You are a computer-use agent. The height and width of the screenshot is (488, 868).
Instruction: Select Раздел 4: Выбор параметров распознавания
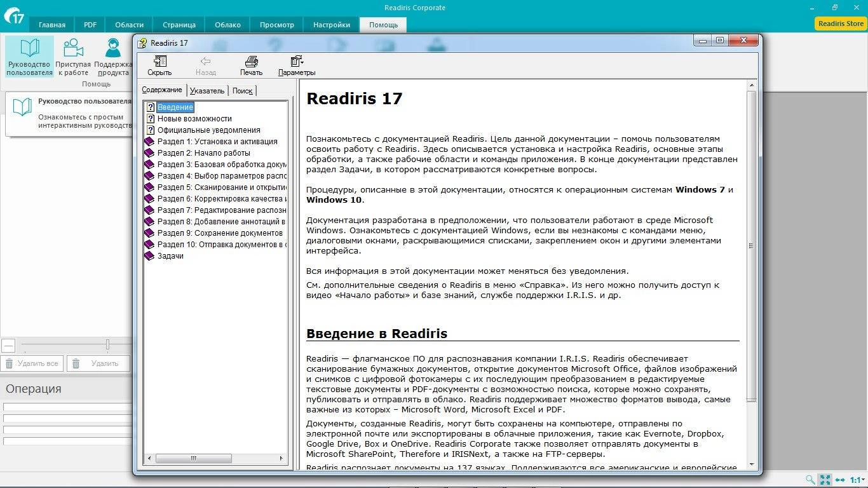(x=222, y=176)
